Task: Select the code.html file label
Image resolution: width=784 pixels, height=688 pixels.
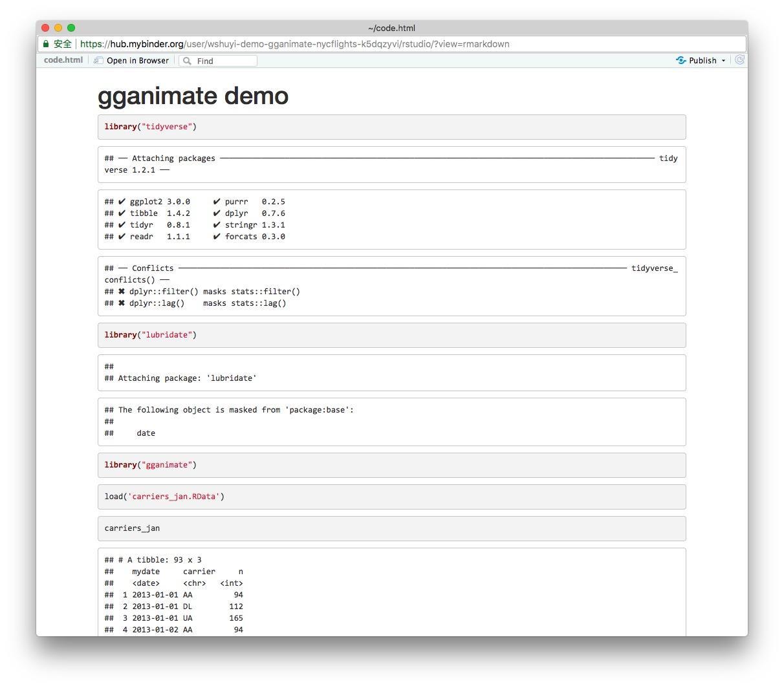Action: point(63,60)
